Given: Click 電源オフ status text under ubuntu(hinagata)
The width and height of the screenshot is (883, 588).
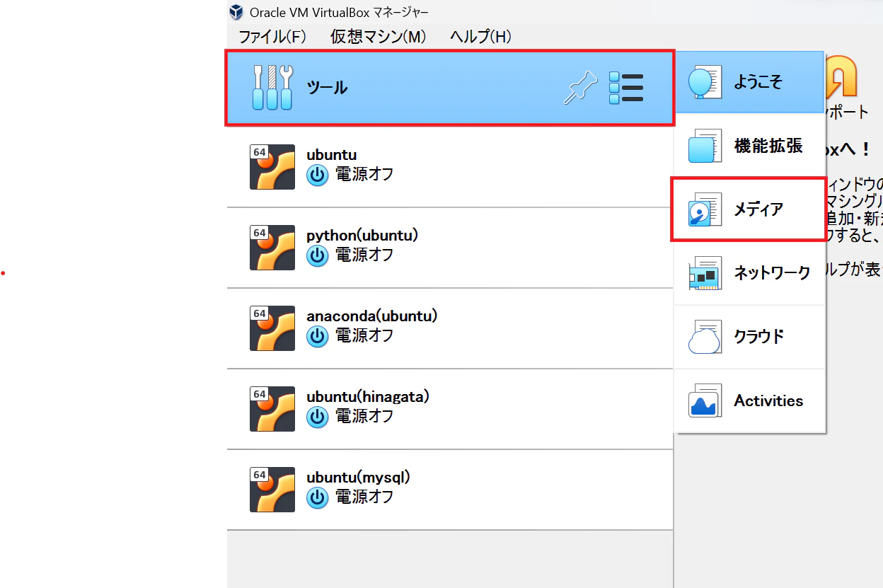Looking at the screenshot, I should coord(364,416).
